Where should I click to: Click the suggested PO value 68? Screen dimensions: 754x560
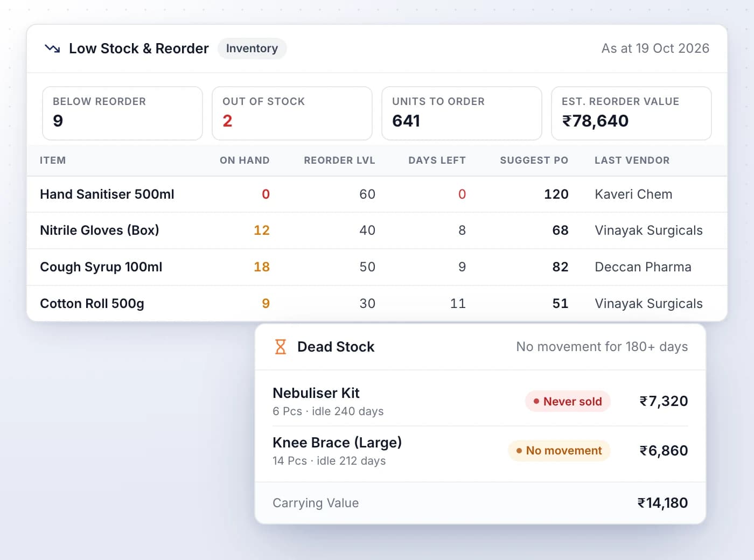560,230
